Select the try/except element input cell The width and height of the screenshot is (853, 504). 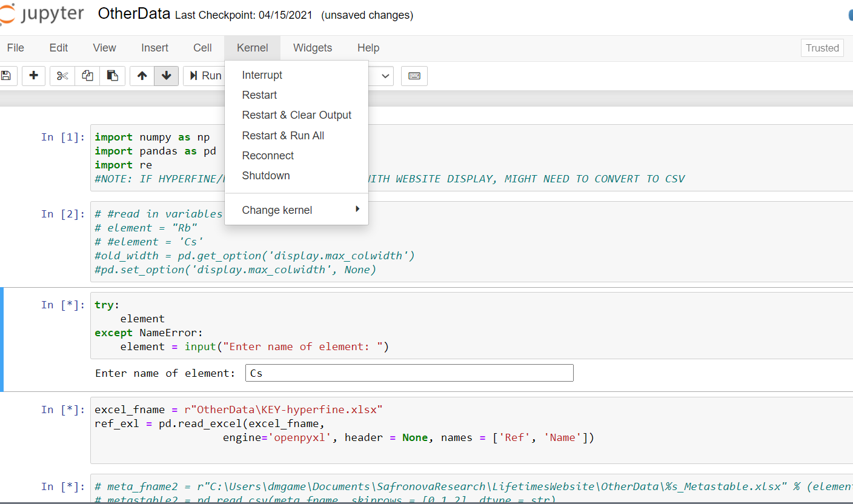(x=471, y=326)
